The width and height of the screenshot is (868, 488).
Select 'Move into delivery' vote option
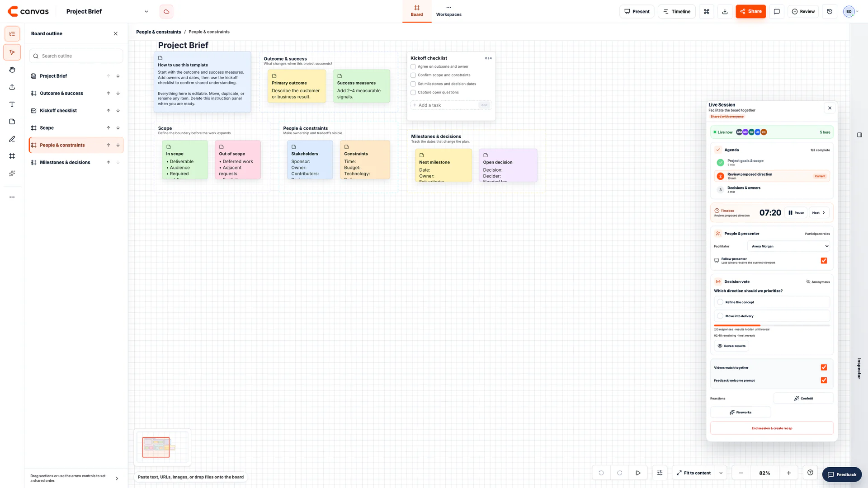coord(772,316)
